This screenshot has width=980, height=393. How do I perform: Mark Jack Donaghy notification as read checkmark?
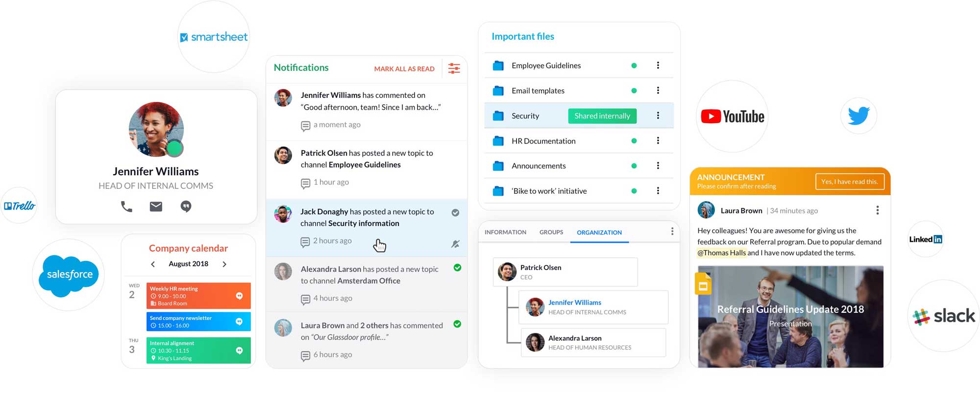(455, 212)
